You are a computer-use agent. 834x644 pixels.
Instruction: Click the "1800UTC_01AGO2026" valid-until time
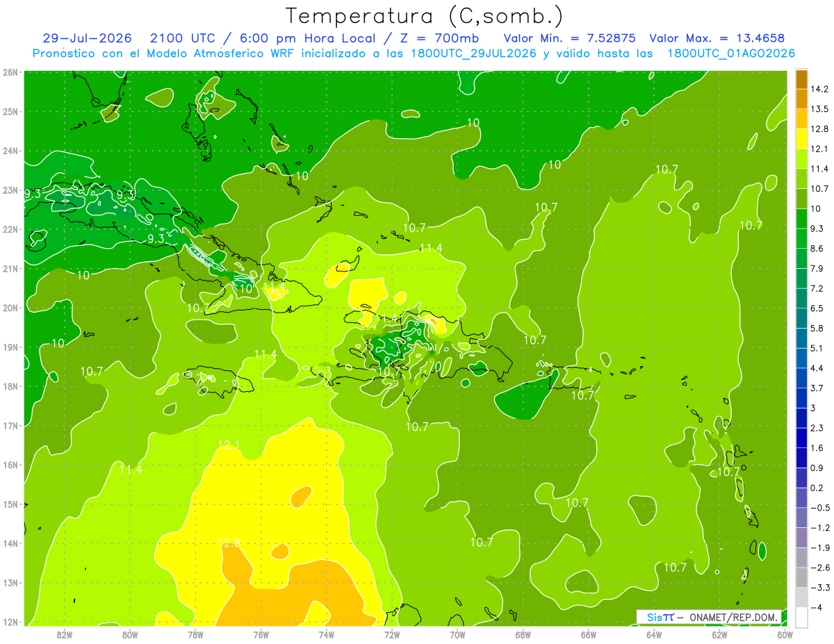(731, 53)
